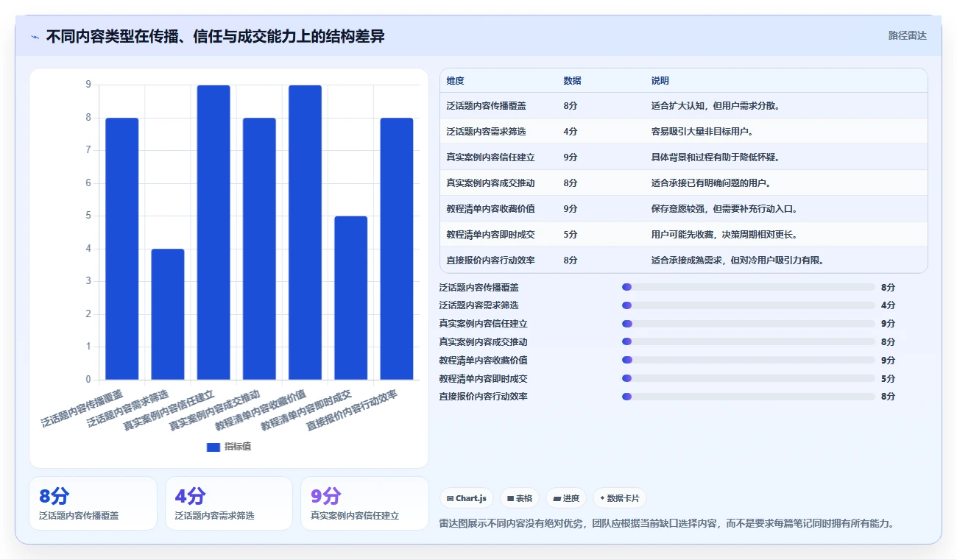Click the 4分 value in the progress list
This screenshot has height=560, width=957.
888,305
